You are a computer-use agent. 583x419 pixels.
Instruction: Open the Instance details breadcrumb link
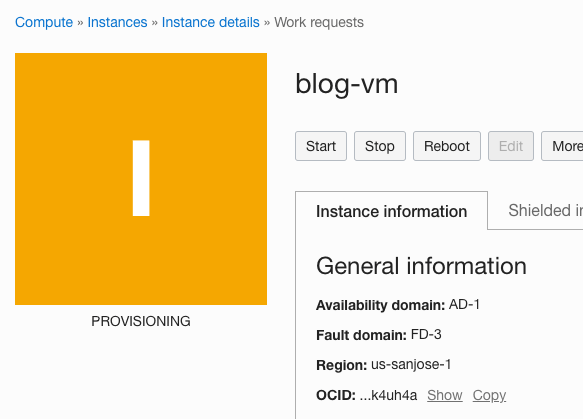pyautogui.click(x=210, y=22)
